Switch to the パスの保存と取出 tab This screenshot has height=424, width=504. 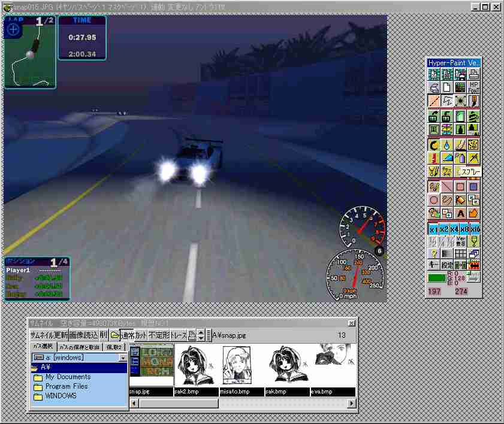(x=79, y=347)
